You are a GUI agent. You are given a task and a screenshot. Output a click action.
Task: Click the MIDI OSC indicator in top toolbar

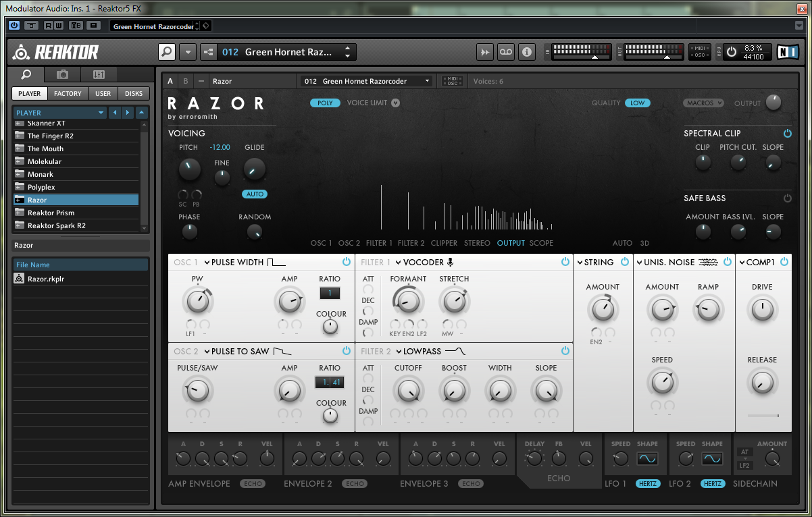coord(700,52)
